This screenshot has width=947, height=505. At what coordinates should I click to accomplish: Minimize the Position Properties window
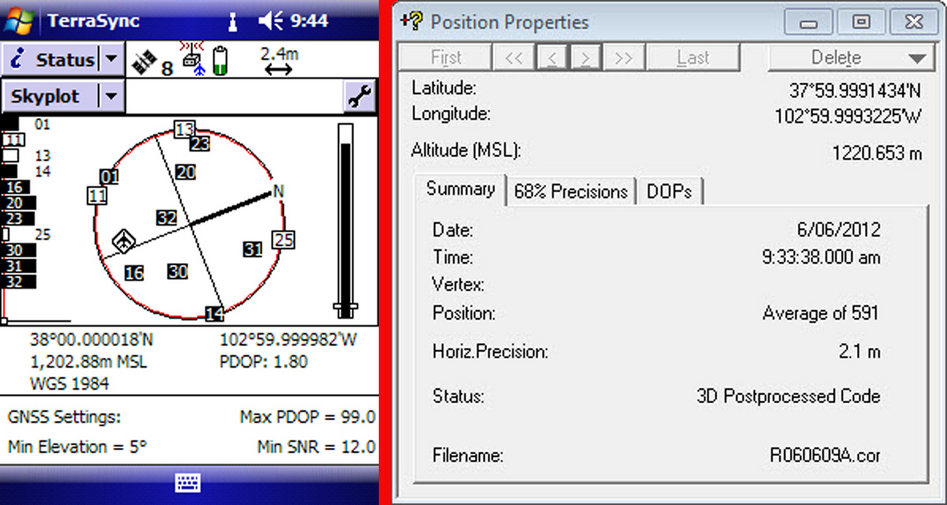(809, 22)
